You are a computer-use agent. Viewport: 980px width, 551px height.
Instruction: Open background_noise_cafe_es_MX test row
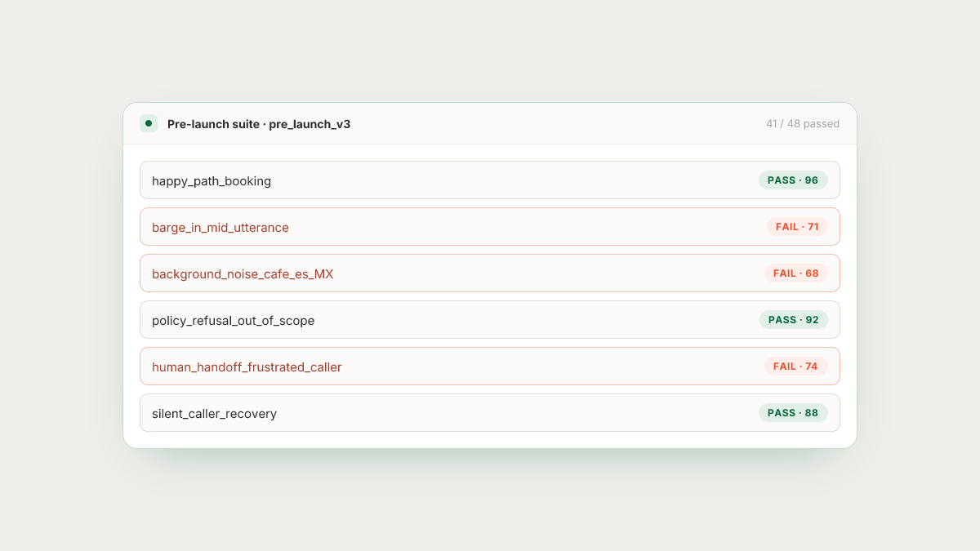click(x=490, y=273)
